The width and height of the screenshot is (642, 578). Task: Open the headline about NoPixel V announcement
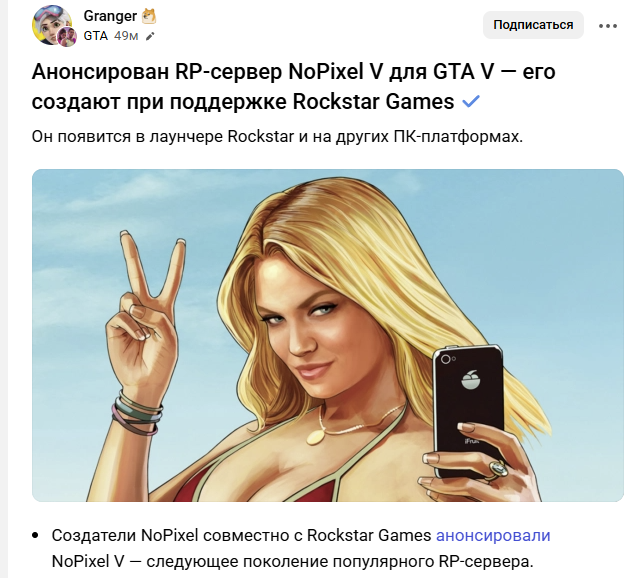click(x=294, y=86)
